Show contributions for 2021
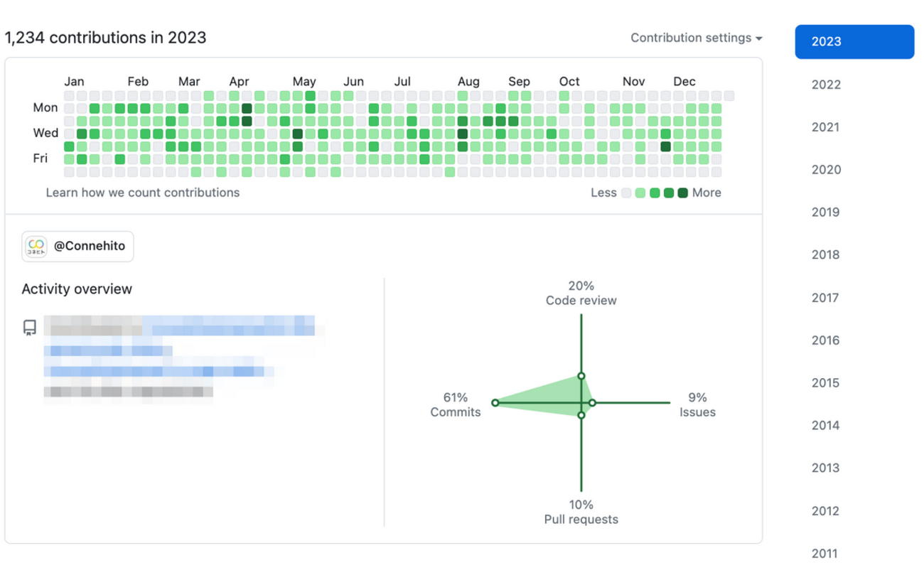This screenshot has height=580, width=924. coord(826,128)
